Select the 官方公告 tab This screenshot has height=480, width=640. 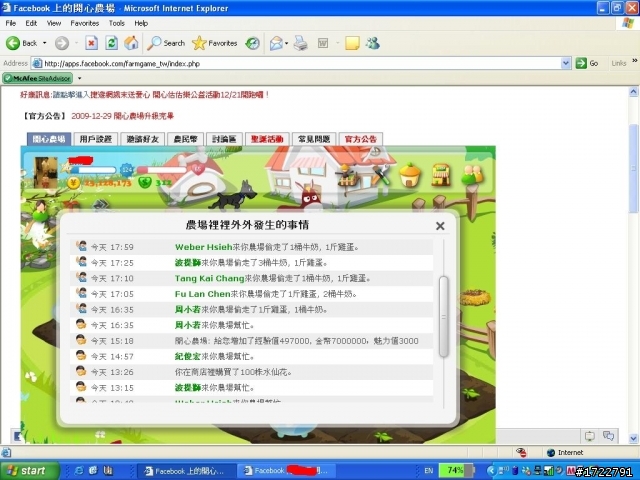pos(361,139)
